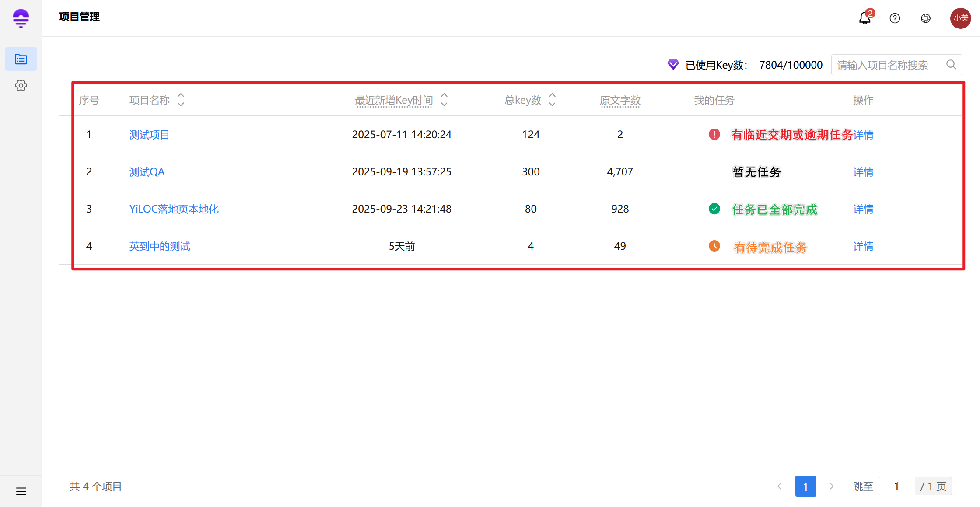Sort by 项目名称 column arrows
This screenshot has height=507, width=980.
click(181, 100)
